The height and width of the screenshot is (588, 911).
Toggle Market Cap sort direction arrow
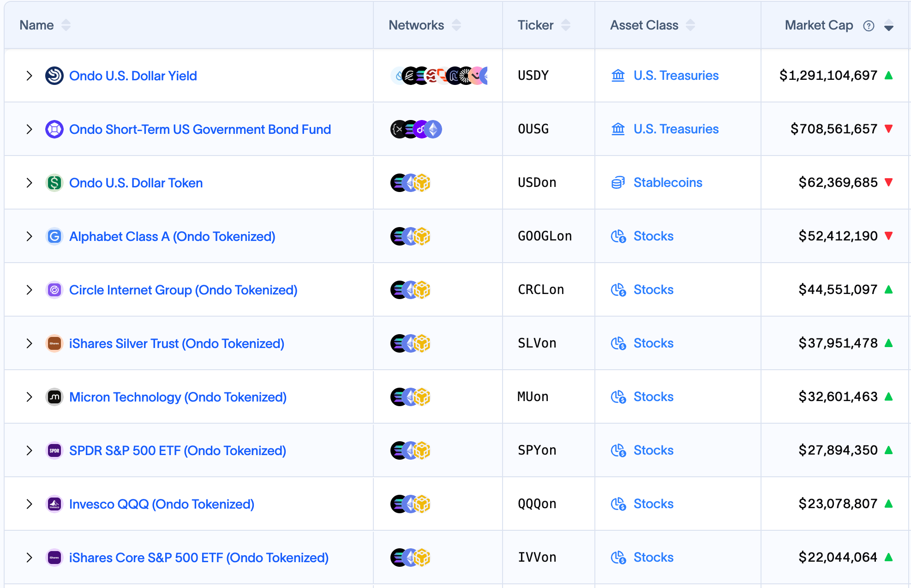[889, 26]
